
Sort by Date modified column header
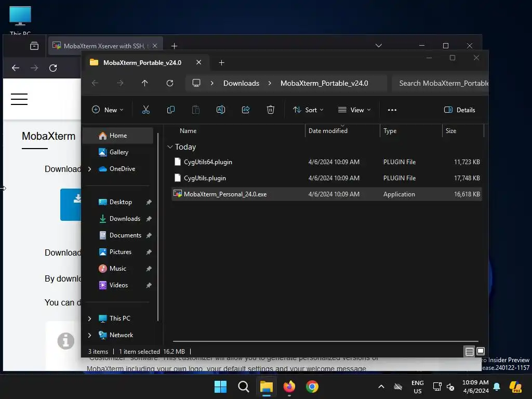click(x=328, y=131)
